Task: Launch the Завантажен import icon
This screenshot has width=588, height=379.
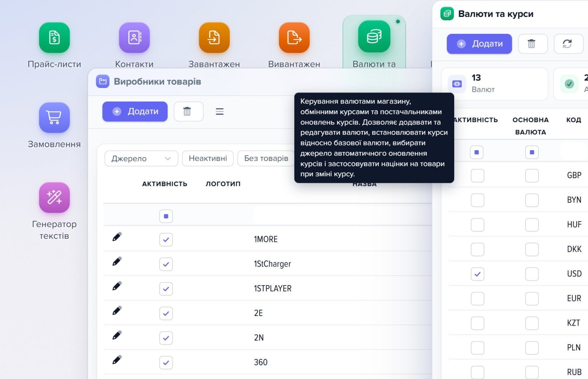Action: (x=214, y=38)
